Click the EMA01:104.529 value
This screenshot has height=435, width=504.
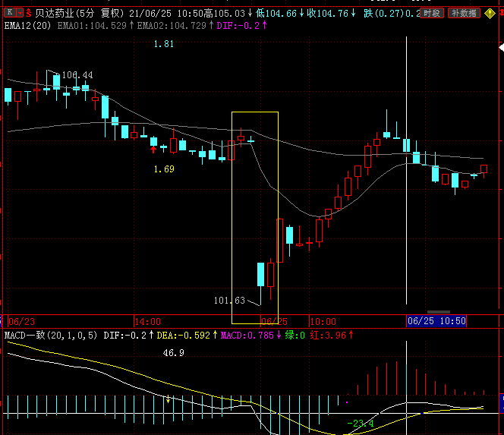click(x=92, y=26)
